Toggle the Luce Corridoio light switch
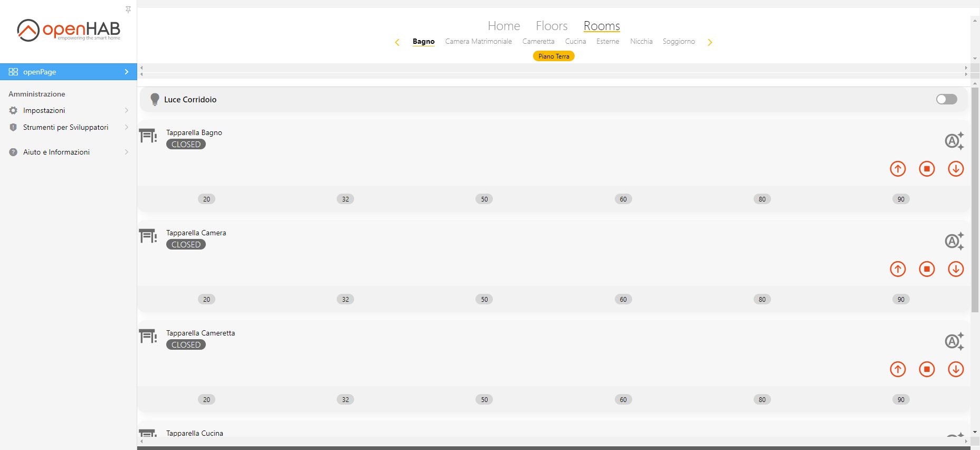 click(946, 99)
